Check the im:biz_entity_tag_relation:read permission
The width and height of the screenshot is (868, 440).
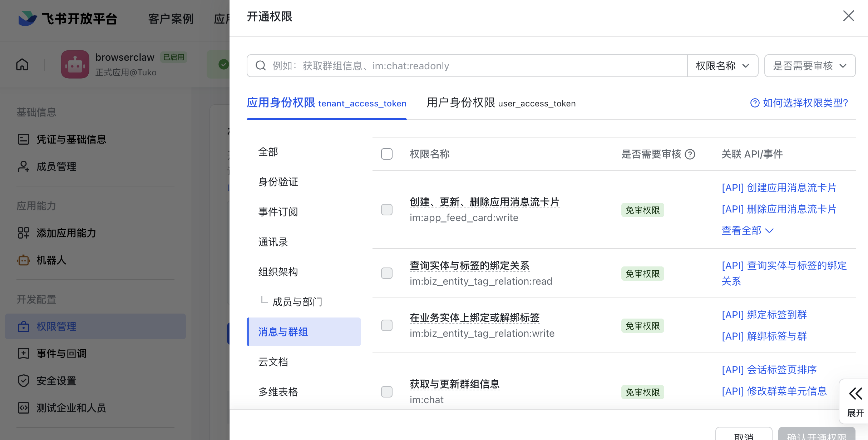point(387,273)
